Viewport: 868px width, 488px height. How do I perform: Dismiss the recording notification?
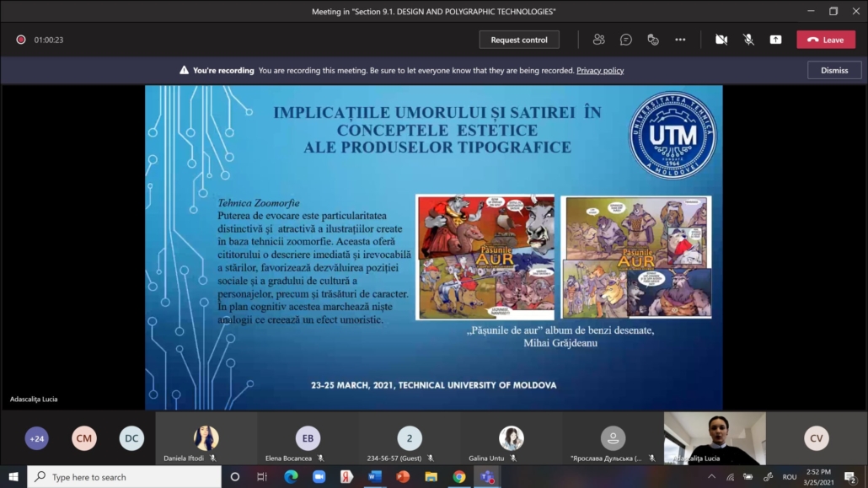pos(834,70)
